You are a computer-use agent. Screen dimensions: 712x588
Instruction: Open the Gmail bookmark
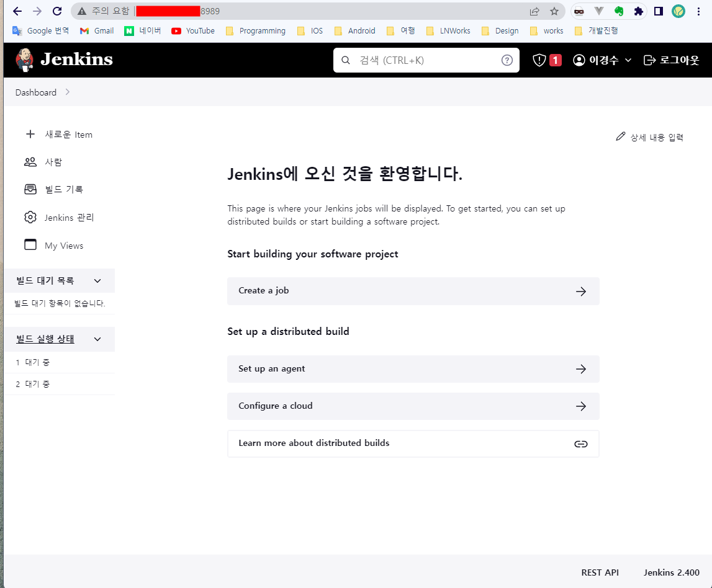click(97, 30)
